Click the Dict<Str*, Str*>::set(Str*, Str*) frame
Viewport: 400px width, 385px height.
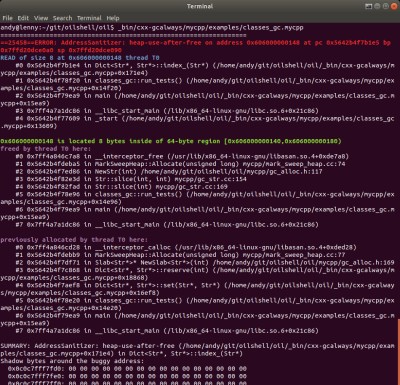[x=197, y=289]
